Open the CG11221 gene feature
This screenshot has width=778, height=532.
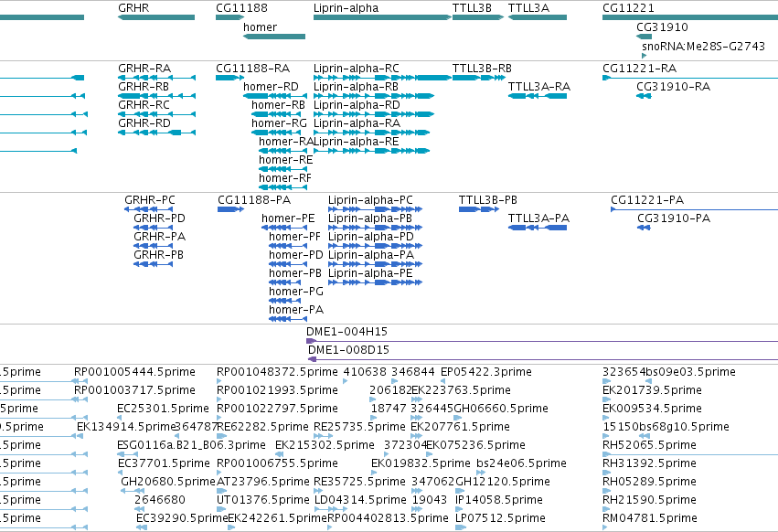(x=690, y=17)
